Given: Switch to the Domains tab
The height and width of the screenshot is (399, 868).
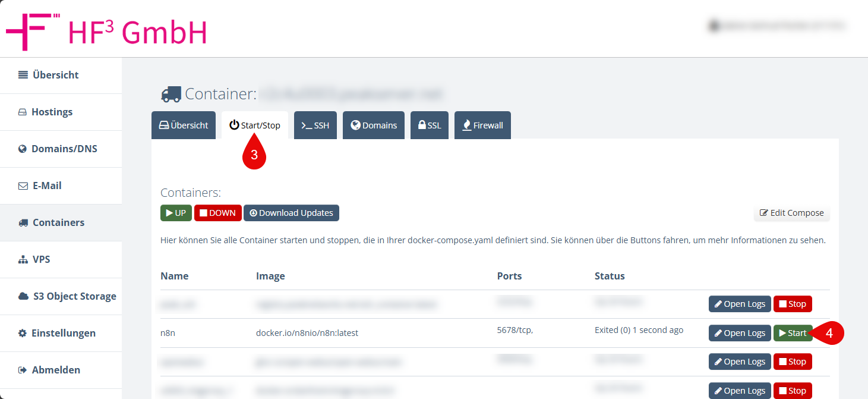Looking at the screenshot, I should [373, 125].
